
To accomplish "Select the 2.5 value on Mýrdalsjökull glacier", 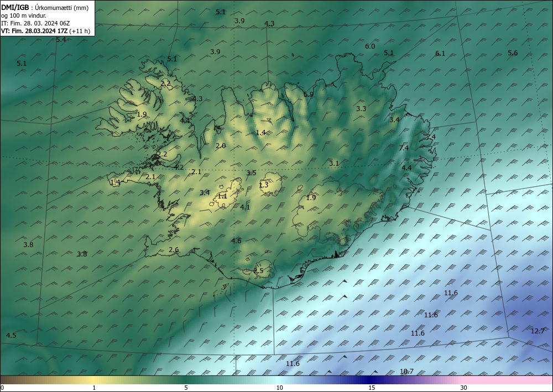I will click(x=258, y=271).
